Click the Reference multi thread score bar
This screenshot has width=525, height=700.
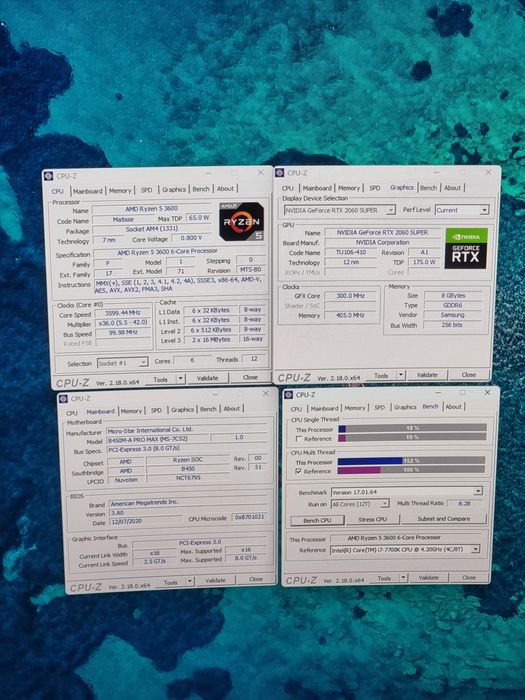click(x=411, y=470)
